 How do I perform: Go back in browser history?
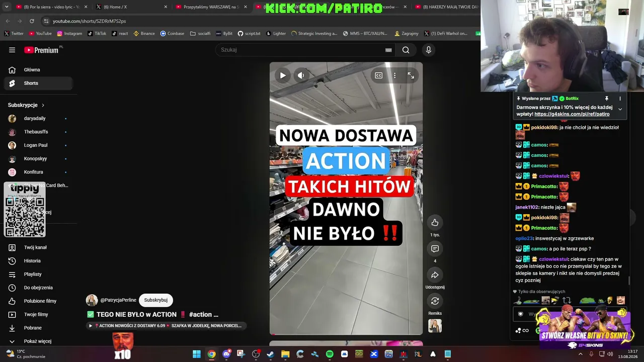coord(8,21)
